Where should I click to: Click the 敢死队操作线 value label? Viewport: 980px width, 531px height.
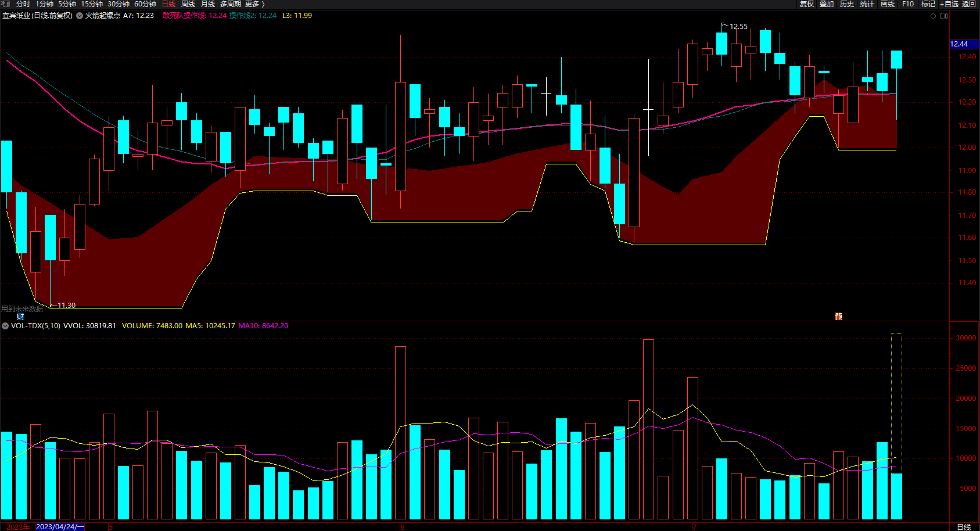pos(195,16)
